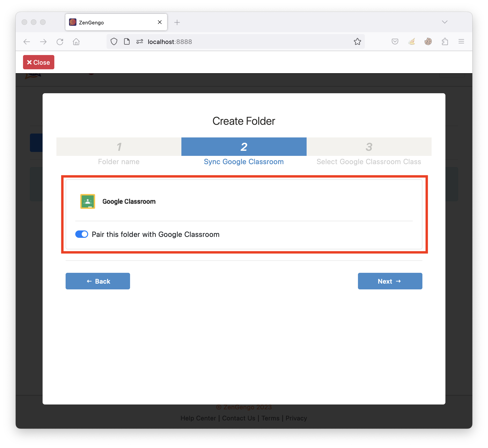Open the Pocket save icon
The height and width of the screenshot is (448, 488).
tap(395, 42)
